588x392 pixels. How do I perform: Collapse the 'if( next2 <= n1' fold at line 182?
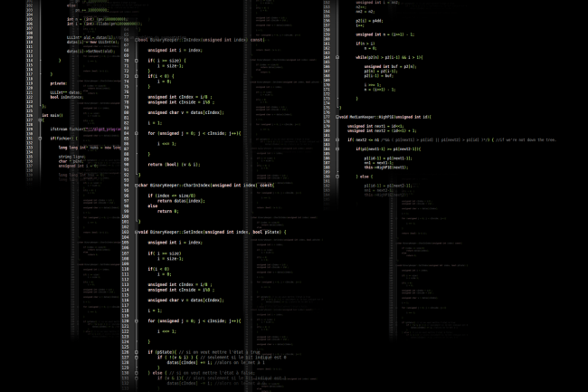coord(337,140)
